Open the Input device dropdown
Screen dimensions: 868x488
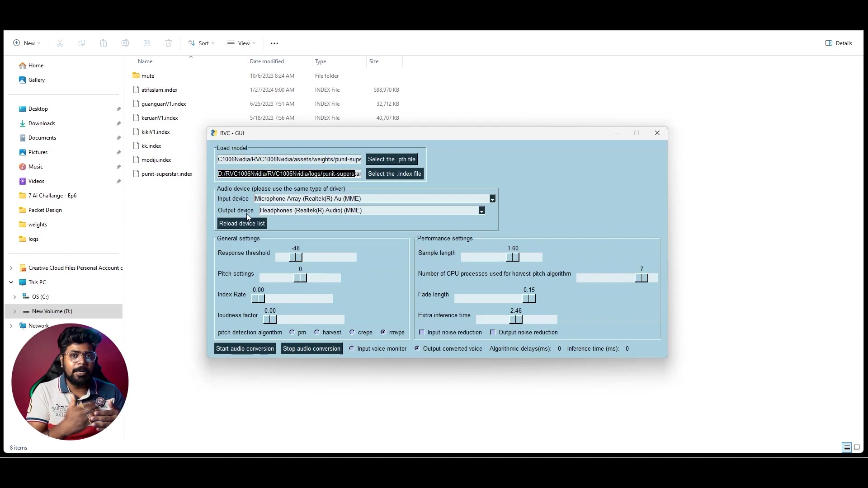tap(492, 199)
